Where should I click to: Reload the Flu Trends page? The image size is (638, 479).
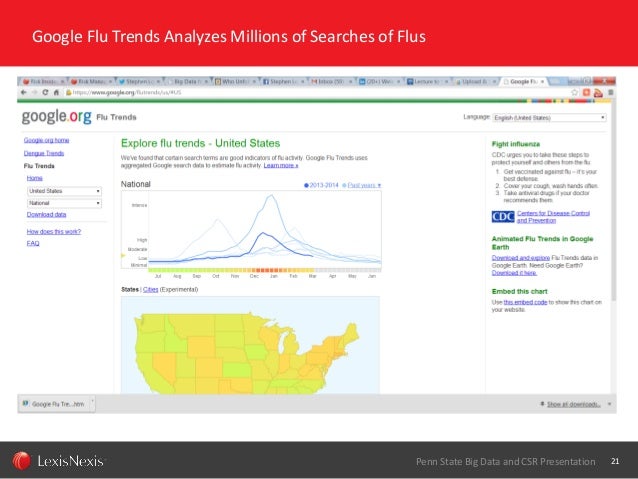coord(45,92)
